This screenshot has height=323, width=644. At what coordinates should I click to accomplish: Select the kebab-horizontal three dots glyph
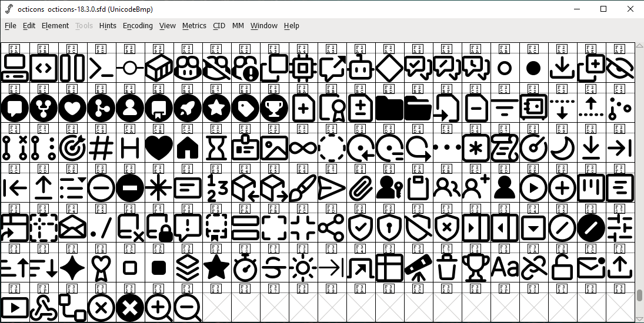pyautogui.click(x=447, y=148)
